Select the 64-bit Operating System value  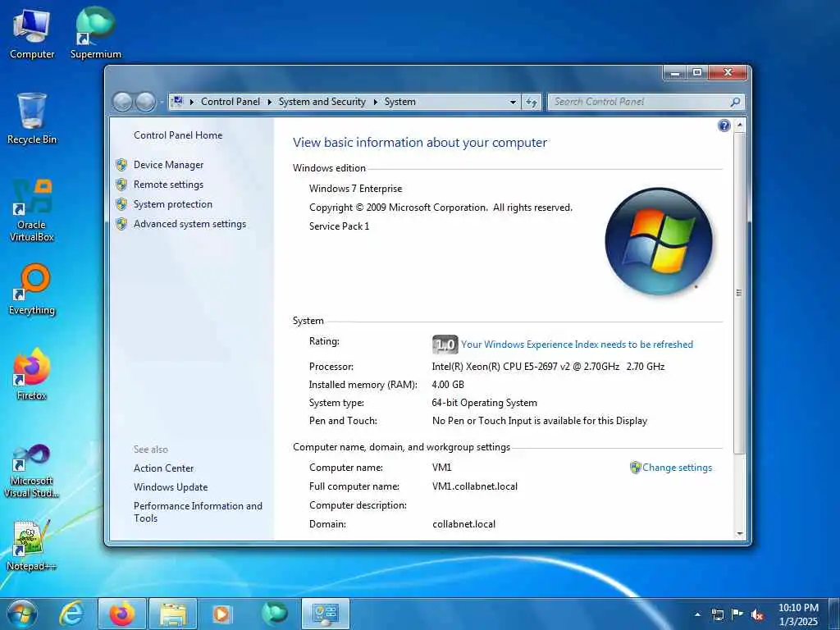pyautogui.click(x=484, y=403)
